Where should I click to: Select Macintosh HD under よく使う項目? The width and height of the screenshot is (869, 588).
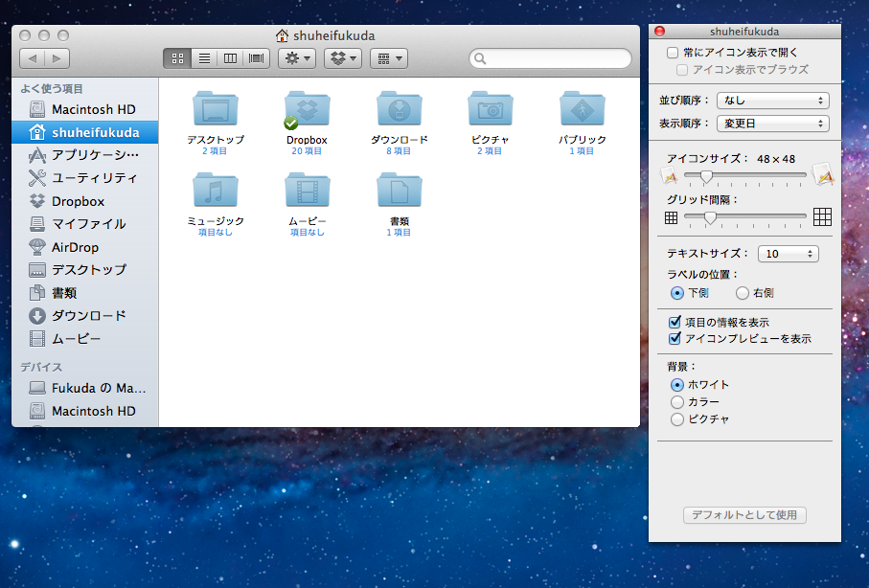pyautogui.click(x=85, y=109)
